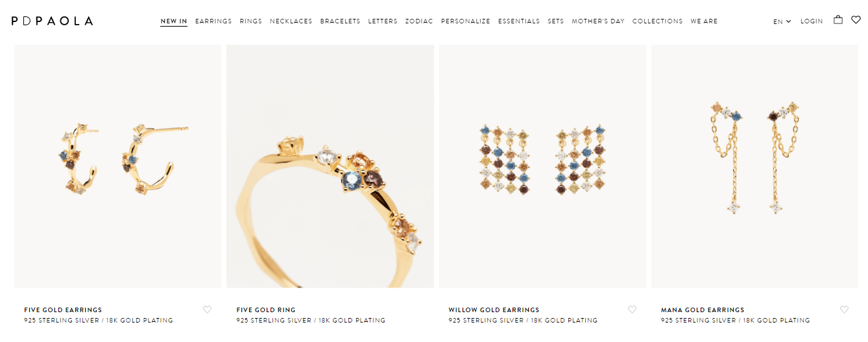Go to the Necklaces category
Viewport: 868px width, 342px height.
291,21
